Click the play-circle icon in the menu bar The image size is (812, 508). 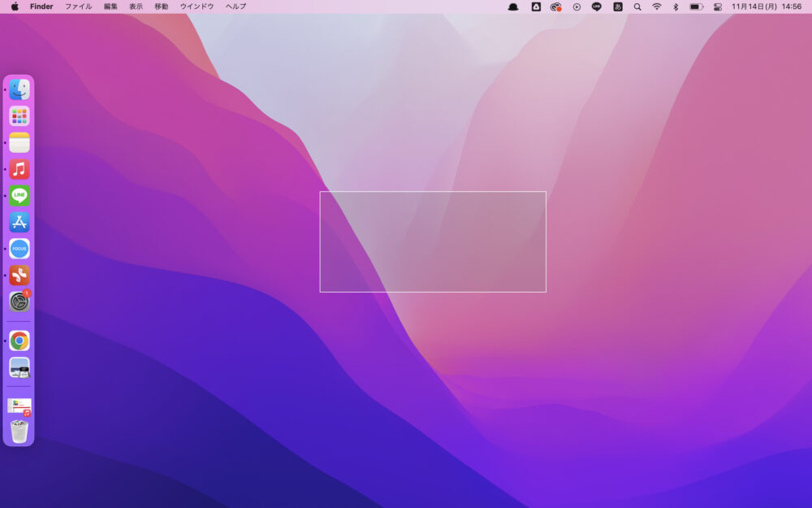[x=577, y=7]
